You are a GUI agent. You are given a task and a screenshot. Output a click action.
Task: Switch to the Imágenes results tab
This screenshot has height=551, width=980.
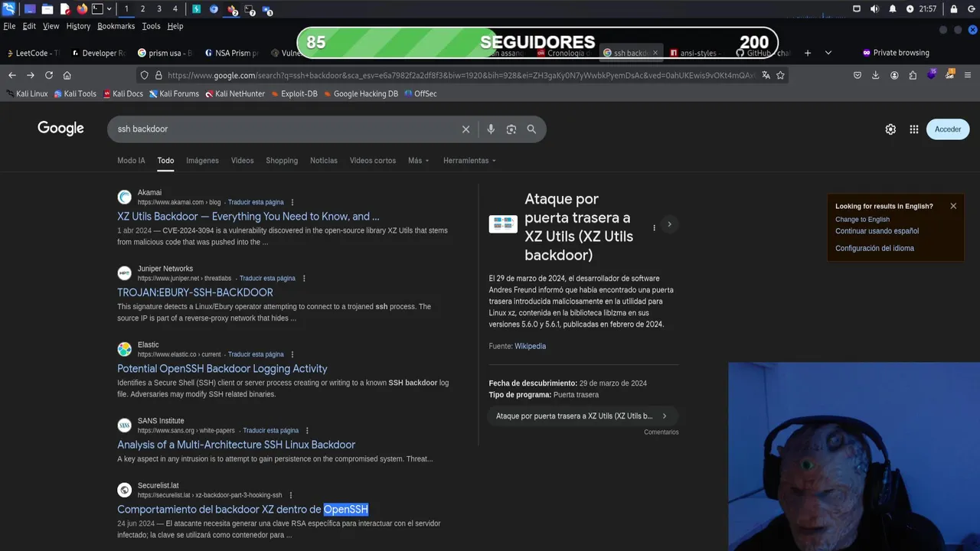coord(202,161)
